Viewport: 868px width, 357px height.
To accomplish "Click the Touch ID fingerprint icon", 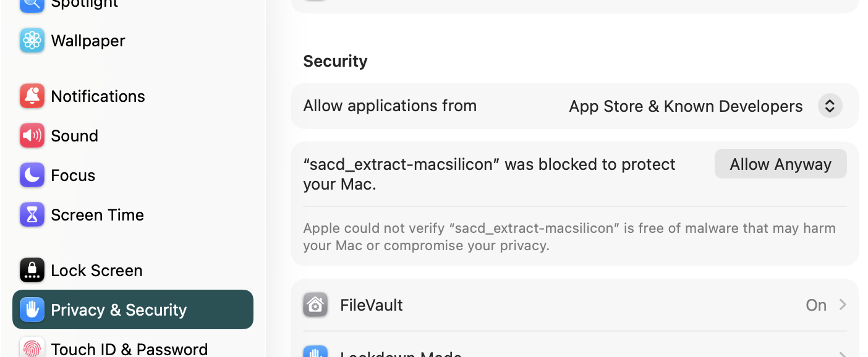I will point(32,348).
